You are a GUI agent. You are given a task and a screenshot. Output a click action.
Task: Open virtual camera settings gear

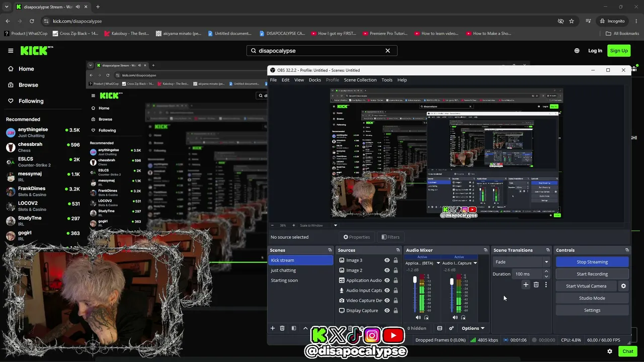[x=623, y=286]
